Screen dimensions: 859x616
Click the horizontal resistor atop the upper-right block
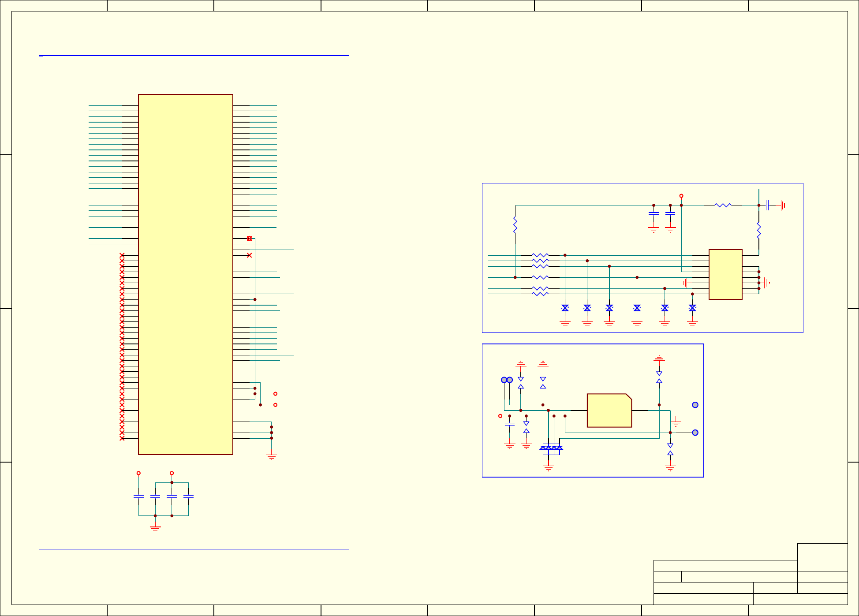pos(723,205)
